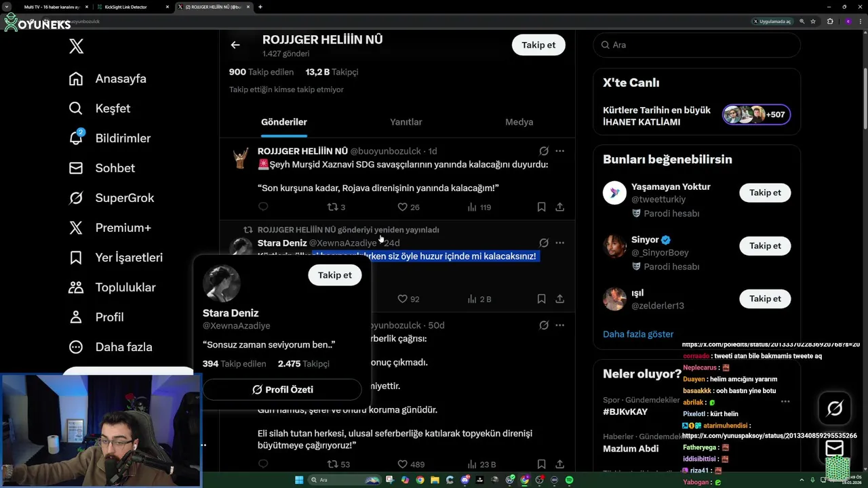View analytics showing 2 B views

pyautogui.click(x=479, y=298)
